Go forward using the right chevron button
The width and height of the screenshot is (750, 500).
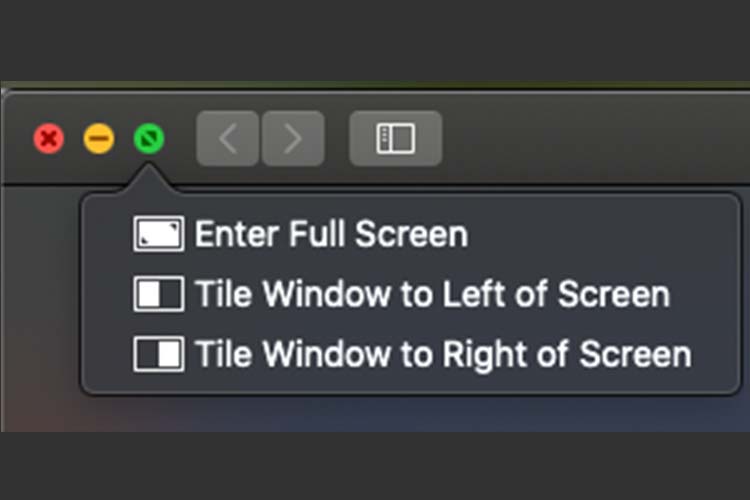point(293,138)
